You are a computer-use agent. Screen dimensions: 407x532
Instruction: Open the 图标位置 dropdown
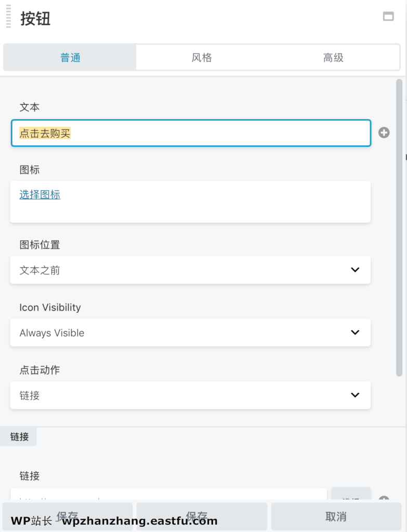tap(190, 270)
